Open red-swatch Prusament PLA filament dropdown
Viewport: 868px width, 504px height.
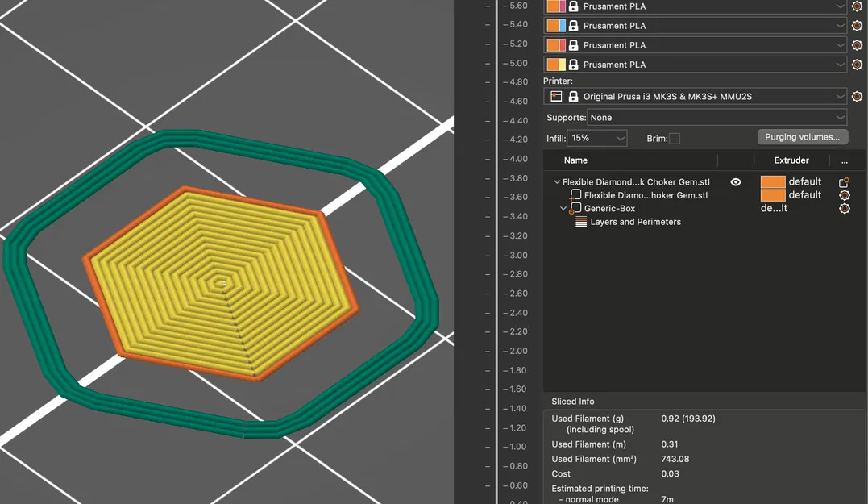(695, 45)
